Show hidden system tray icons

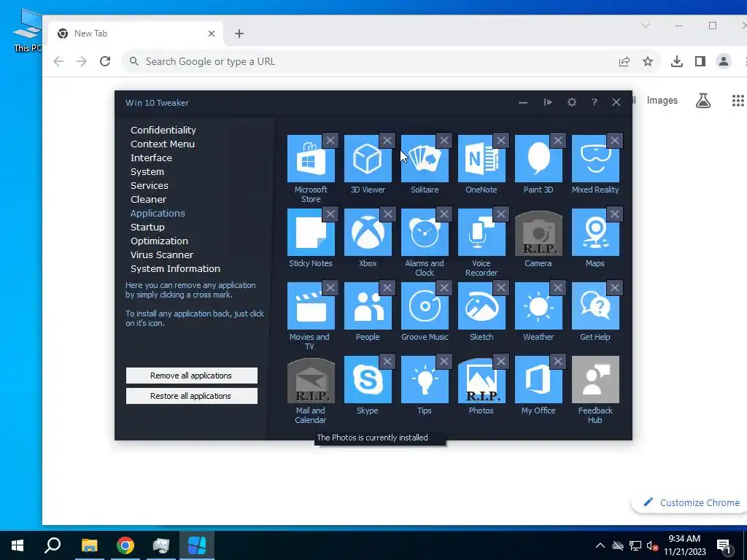(x=600, y=545)
